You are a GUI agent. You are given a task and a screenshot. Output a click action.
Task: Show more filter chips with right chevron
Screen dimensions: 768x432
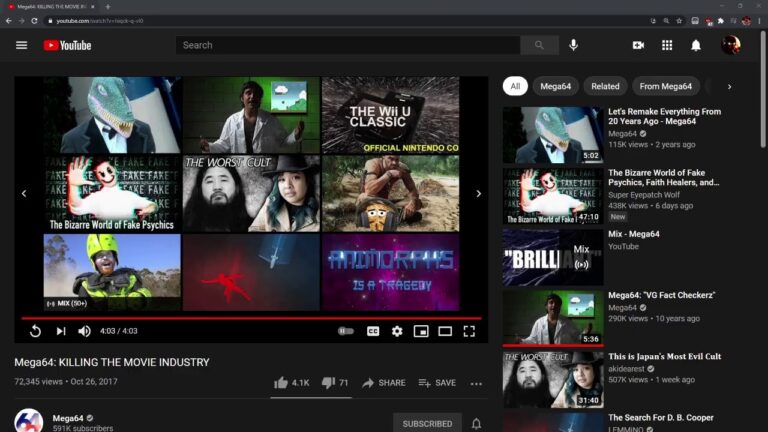coord(729,87)
